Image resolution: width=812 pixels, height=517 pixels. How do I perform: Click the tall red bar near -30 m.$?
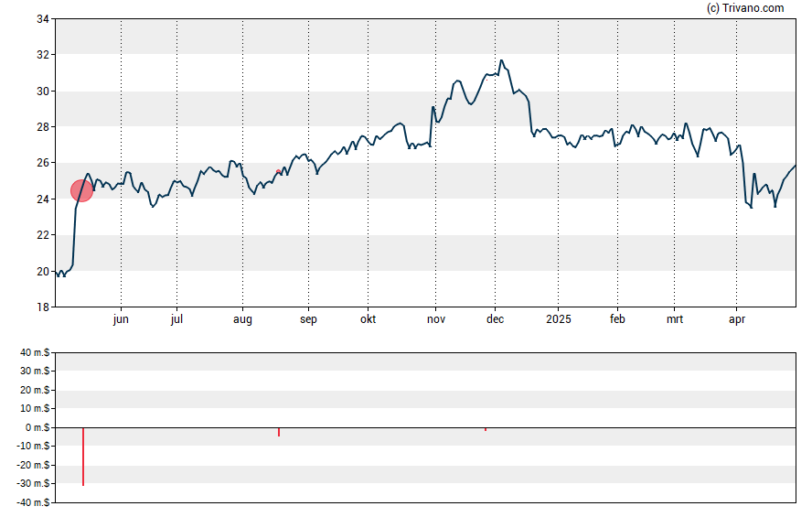click(x=83, y=457)
